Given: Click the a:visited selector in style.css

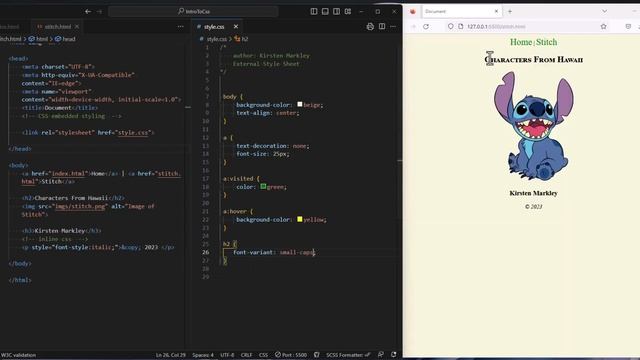Looking at the screenshot, I should point(238,178).
